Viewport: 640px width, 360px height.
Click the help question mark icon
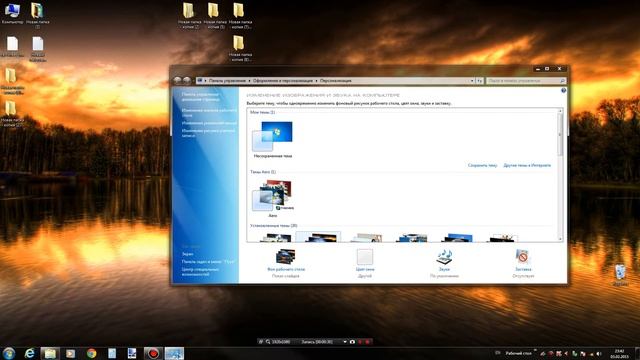click(x=563, y=91)
